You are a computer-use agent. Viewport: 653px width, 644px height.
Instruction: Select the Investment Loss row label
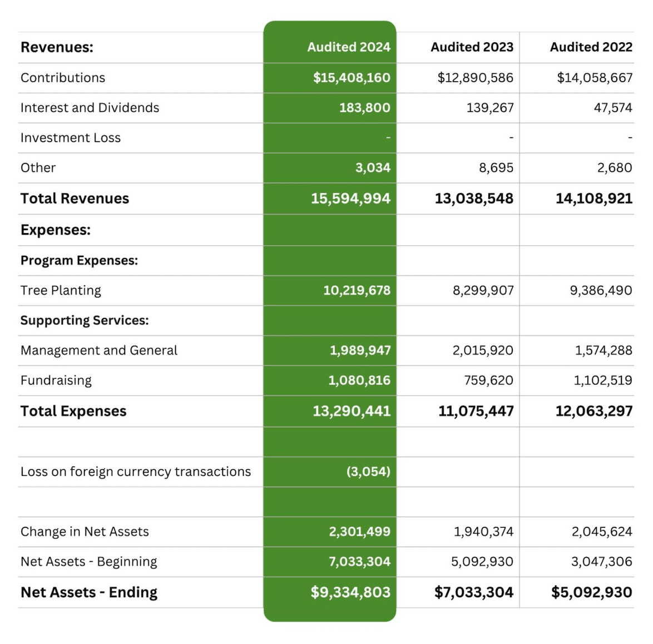pos(71,138)
